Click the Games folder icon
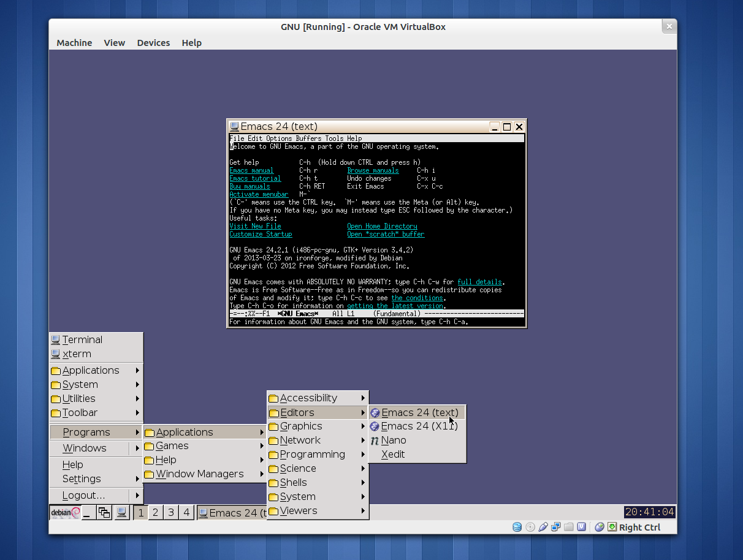 coord(149,447)
